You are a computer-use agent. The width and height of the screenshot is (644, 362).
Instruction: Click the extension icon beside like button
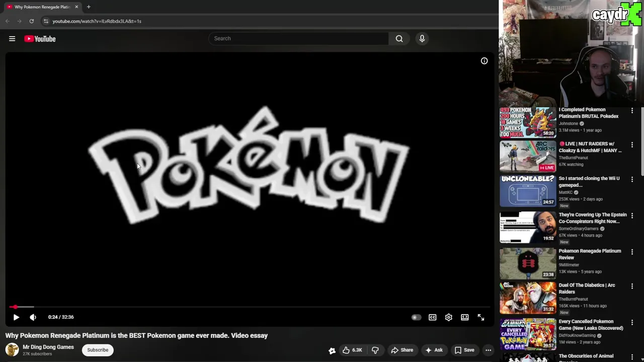click(x=332, y=350)
